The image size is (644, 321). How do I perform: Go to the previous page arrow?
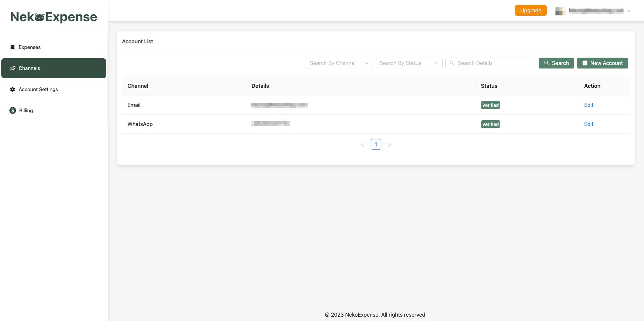pos(362,145)
